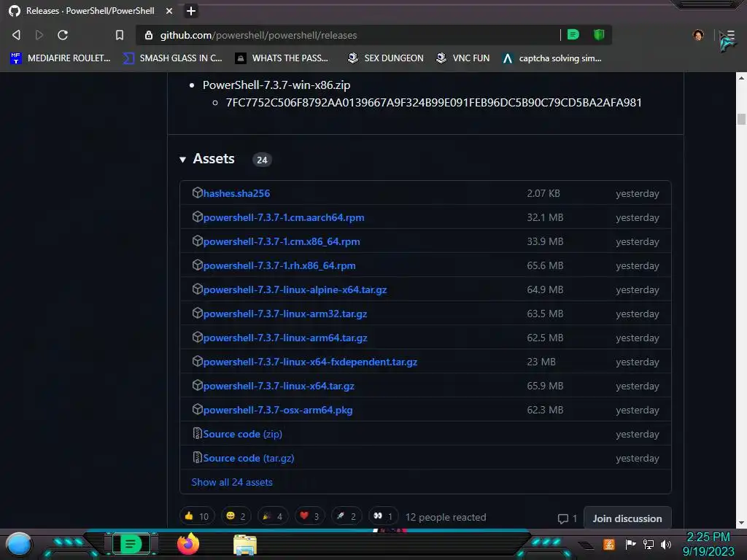The width and height of the screenshot is (747, 560).
Task: Click the scrollbar up arrow
Action: pyautogui.click(x=741, y=77)
